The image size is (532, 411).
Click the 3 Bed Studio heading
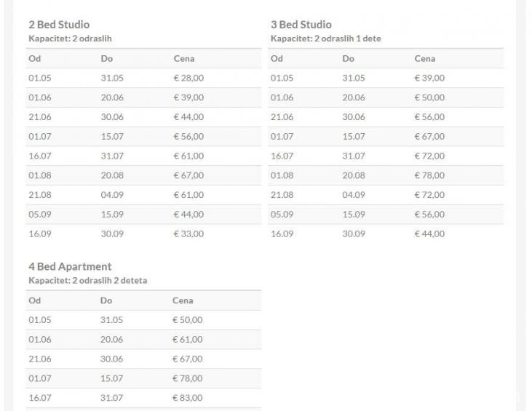[301, 25]
